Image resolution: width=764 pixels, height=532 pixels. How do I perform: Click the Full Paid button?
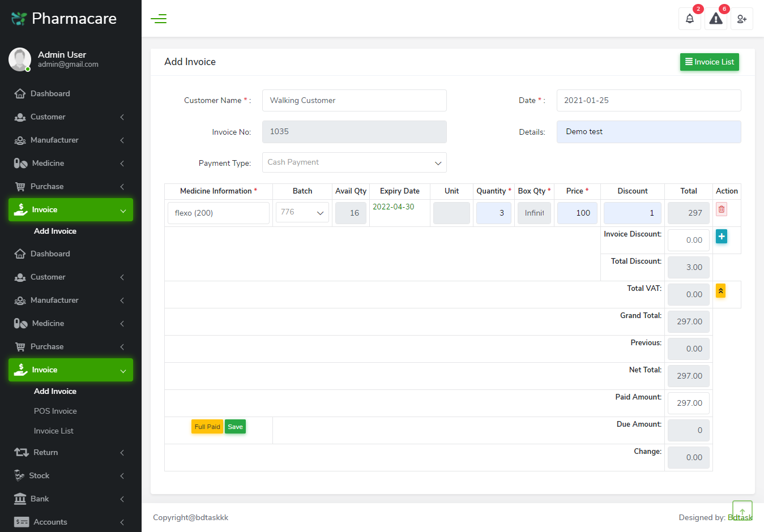pos(207,426)
